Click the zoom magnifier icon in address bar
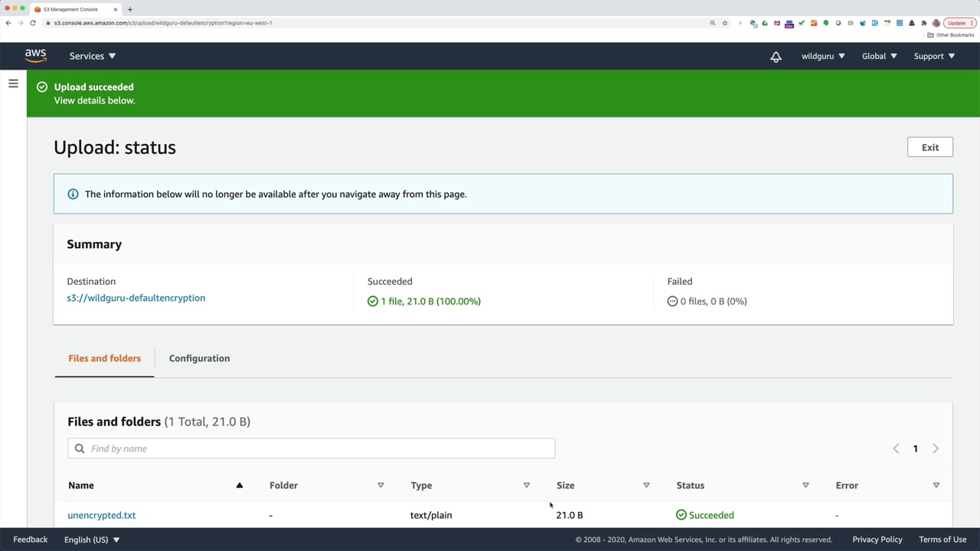Screen dimensions: 980x551 [713, 23]
